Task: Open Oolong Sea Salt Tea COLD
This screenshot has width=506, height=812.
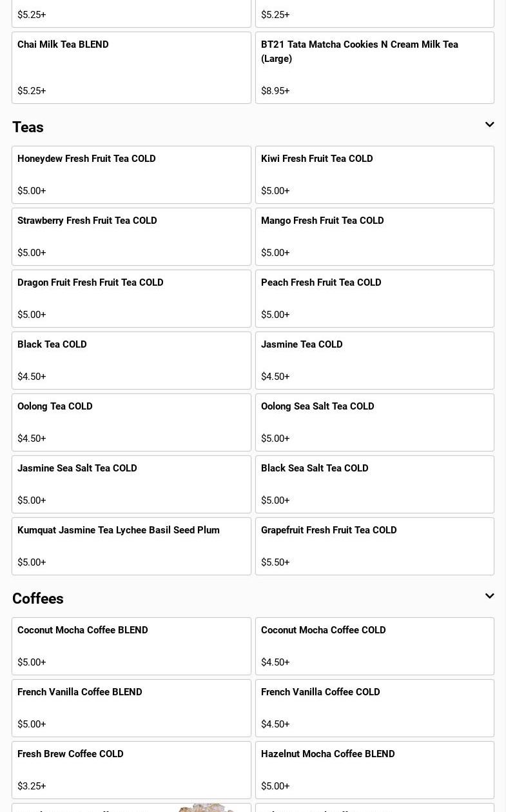Action: point(375,422)
